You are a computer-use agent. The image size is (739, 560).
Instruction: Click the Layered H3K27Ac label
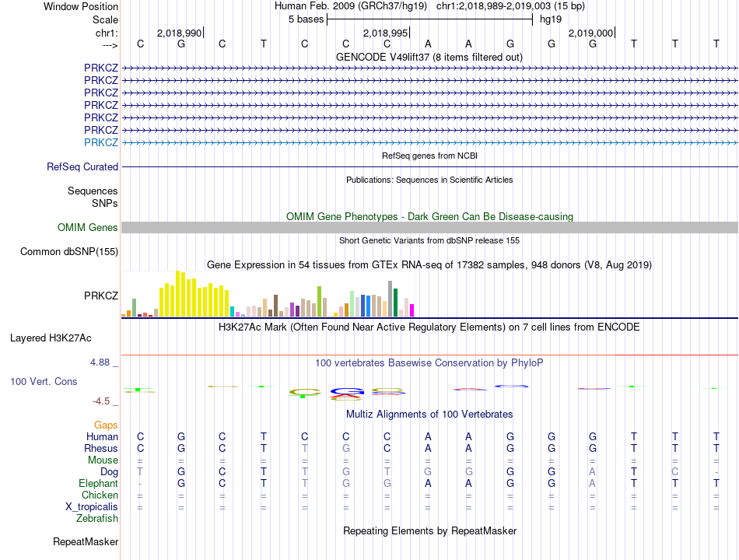click(51, 338)
